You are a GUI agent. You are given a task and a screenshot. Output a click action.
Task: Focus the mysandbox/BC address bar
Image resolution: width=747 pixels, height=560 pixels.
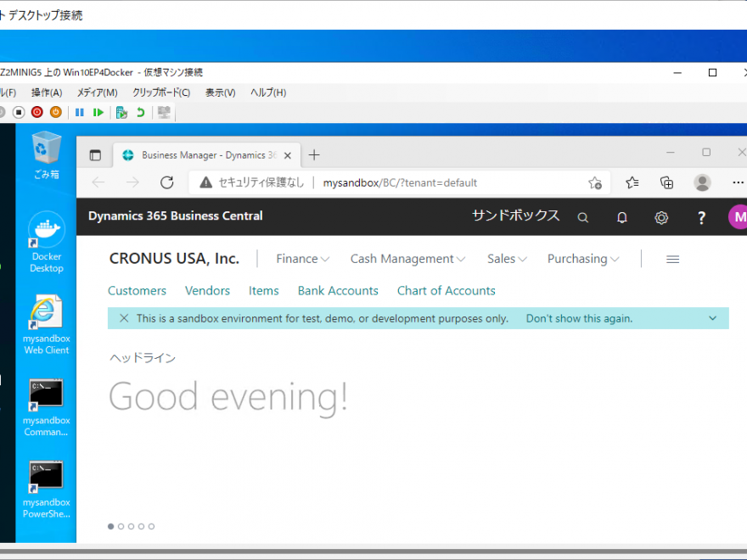[400, 183]
